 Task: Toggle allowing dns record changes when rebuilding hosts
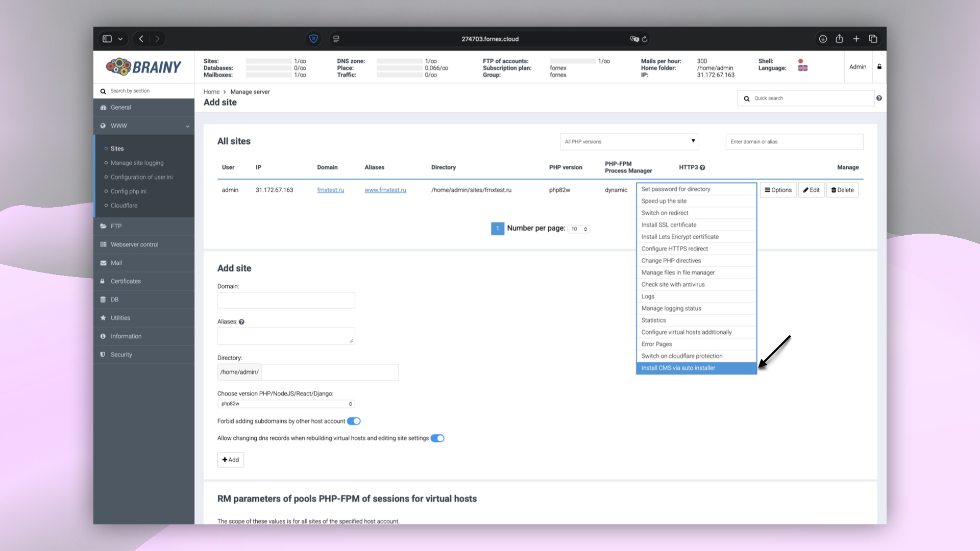point(437,438)
